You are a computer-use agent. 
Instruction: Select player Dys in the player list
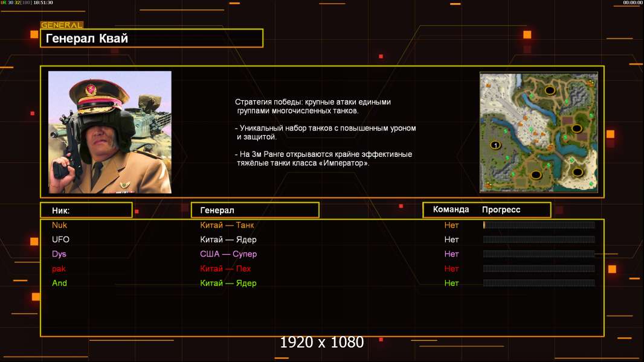(x=59, y=254)
